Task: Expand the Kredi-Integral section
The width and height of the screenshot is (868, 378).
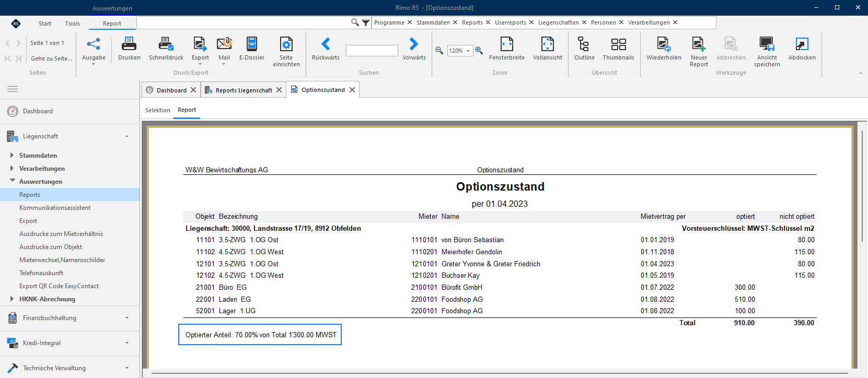Action: pos(127,343)
